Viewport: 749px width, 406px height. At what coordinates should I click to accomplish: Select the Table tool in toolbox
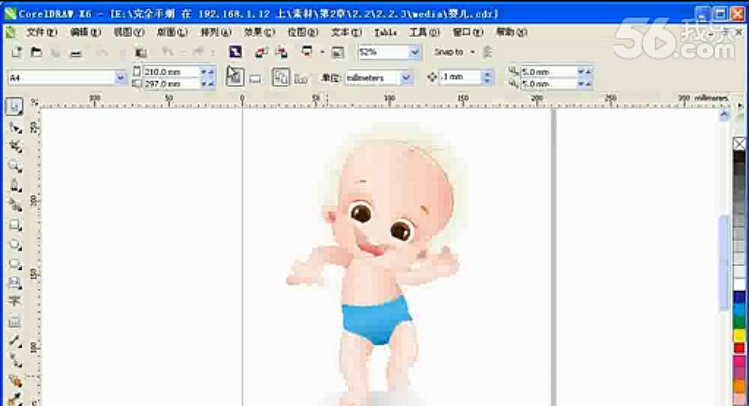(14, 321)
